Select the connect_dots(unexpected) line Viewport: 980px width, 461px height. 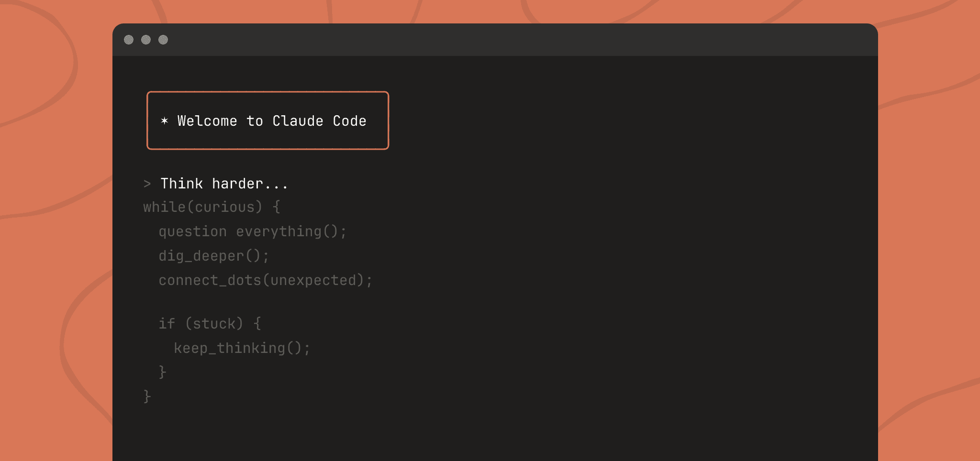(265, 280)
